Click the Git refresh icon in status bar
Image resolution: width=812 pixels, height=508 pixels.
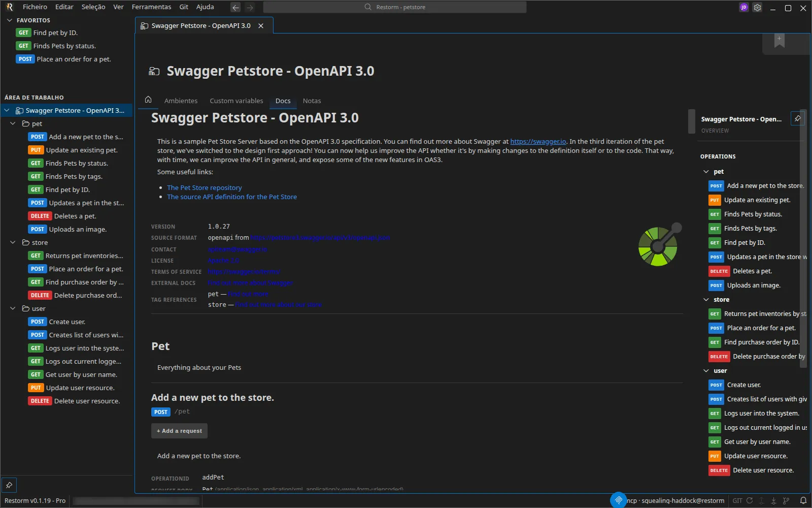[750, 500]
